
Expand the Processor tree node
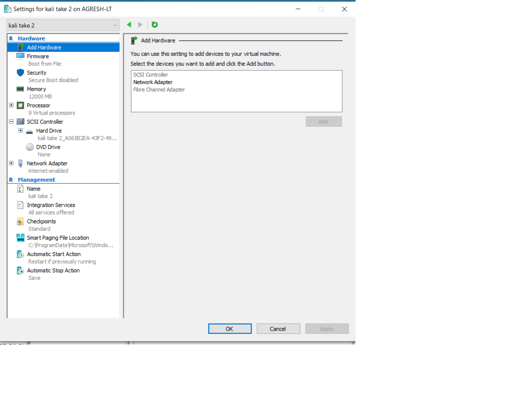pos(11,105)
